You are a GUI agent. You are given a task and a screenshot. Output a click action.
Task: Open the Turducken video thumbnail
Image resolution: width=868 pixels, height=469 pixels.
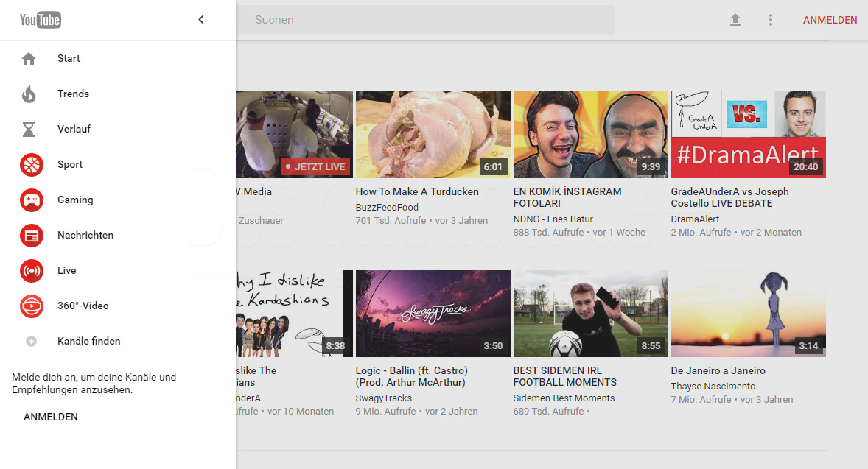[x=433, y=135]
